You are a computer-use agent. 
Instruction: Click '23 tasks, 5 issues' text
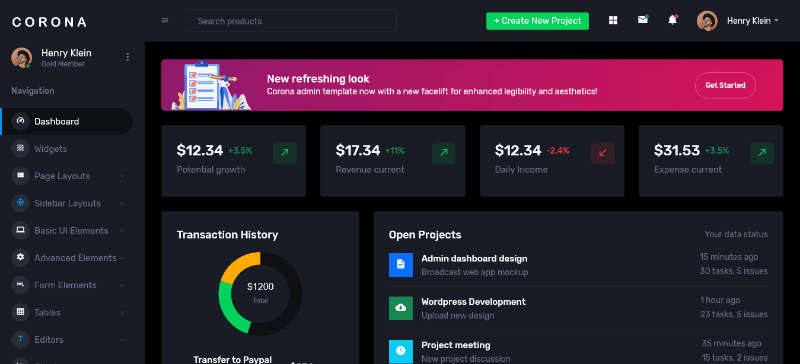(734, 314)
